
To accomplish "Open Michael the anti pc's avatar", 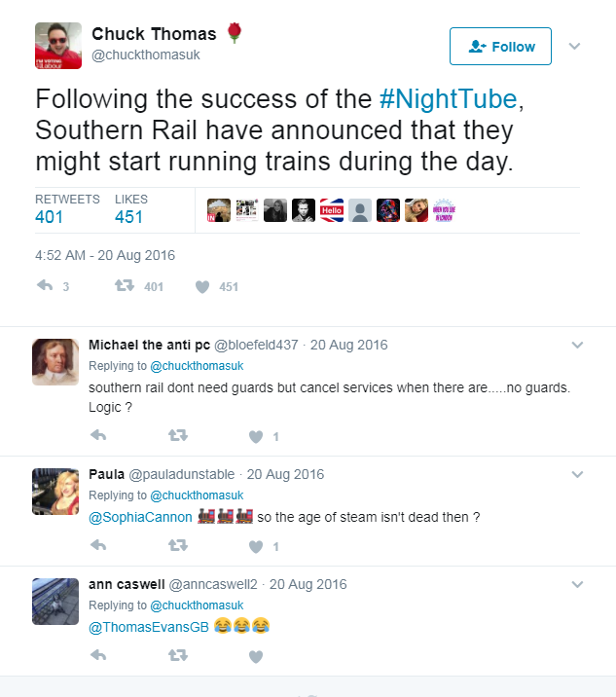I will coord(55,361).
